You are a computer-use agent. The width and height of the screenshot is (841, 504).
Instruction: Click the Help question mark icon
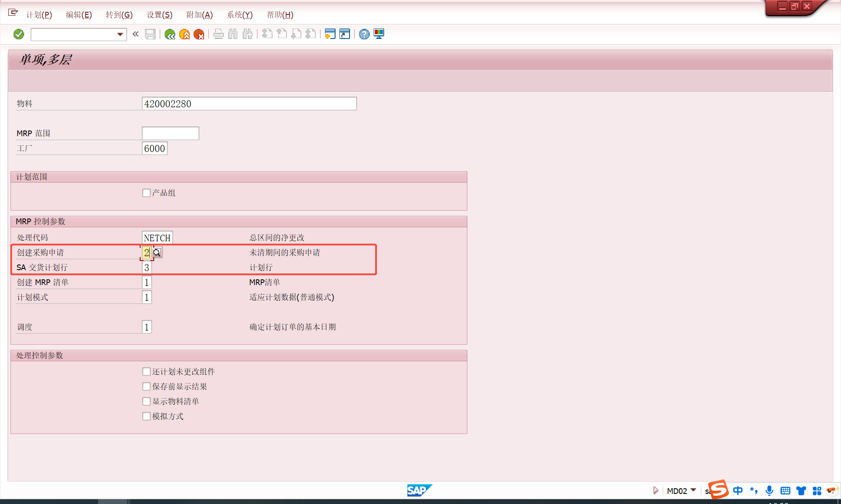tap(364, 34)
